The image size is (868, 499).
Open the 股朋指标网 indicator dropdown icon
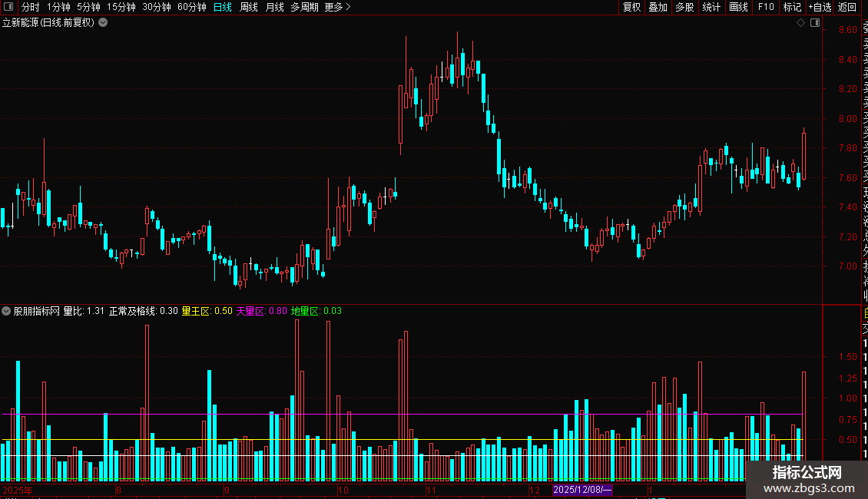(6, 311)
